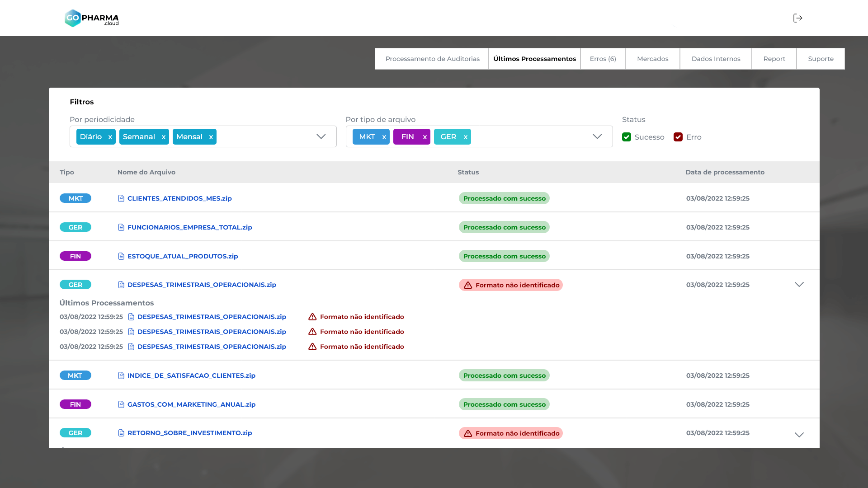Toggle the Erro status checkbox
The height and width of the screenshot is (488, 868).
[678, 137]
